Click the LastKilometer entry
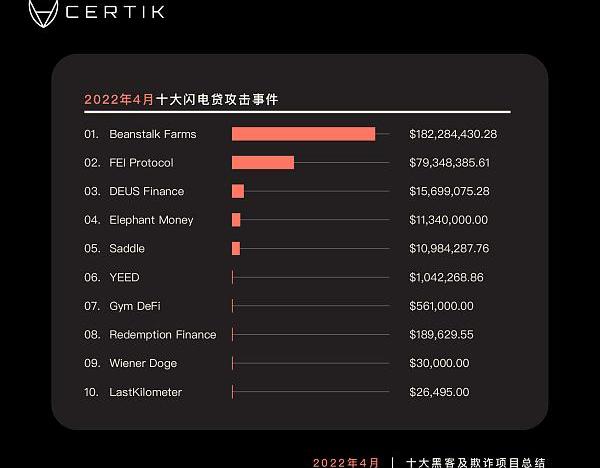 pos(145,393)
